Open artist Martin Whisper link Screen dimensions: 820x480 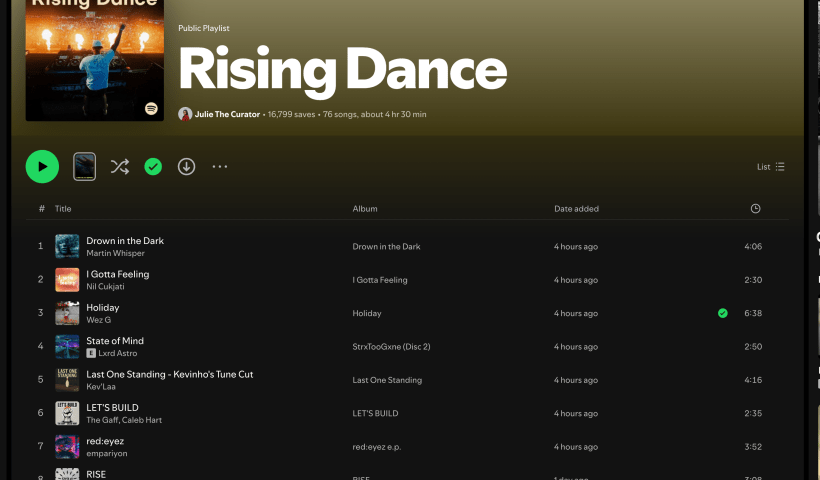point(115,253)
